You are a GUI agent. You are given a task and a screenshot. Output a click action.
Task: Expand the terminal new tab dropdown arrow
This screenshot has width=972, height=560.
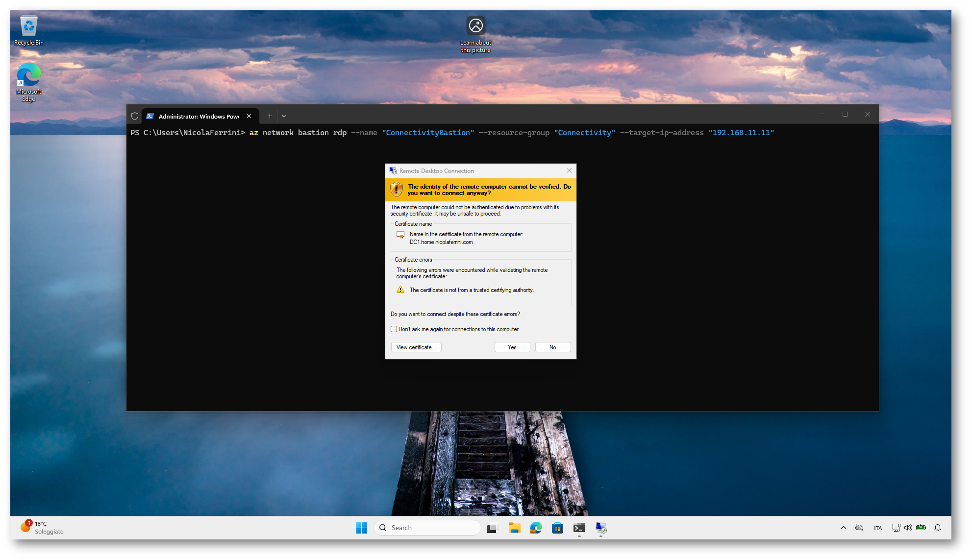point(284,116)
